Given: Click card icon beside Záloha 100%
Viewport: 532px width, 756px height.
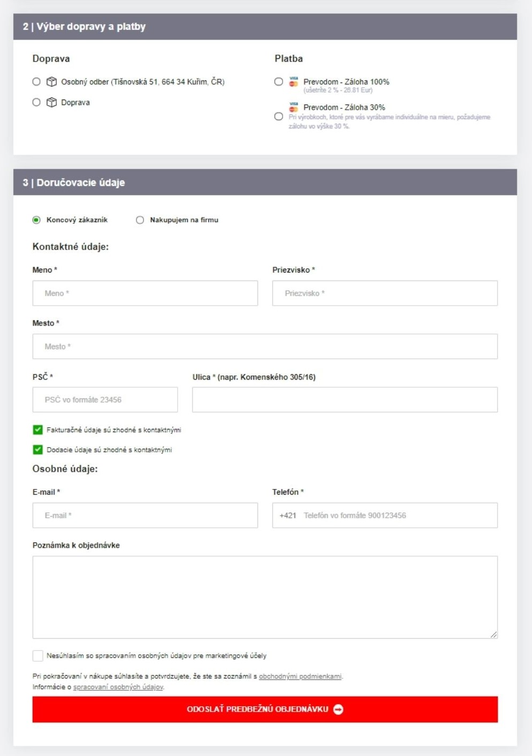Looking at the screenshot, I should pyautogui.click(x=293, y=82).
